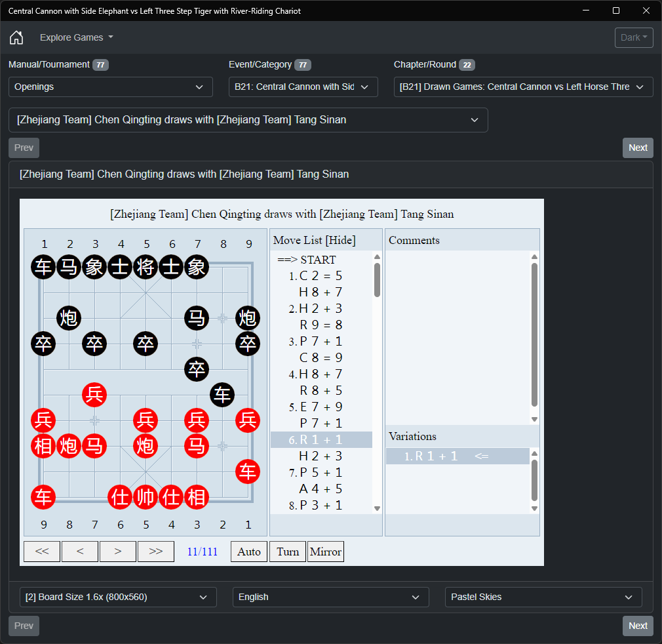The width and height of the screenshot is (662, 644).
Task: Click the red chariot 车 in bottom-left corner
Action: (43, 497)
